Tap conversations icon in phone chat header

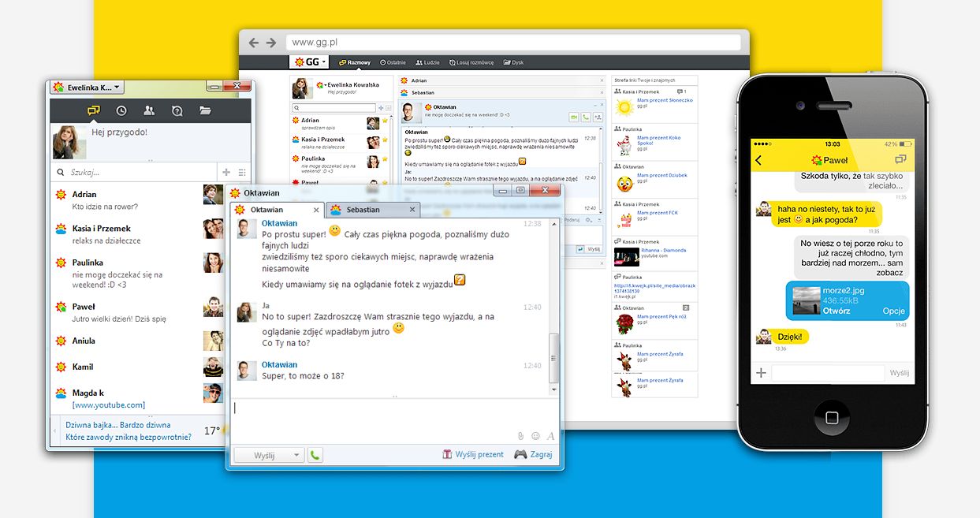[900, 160]
